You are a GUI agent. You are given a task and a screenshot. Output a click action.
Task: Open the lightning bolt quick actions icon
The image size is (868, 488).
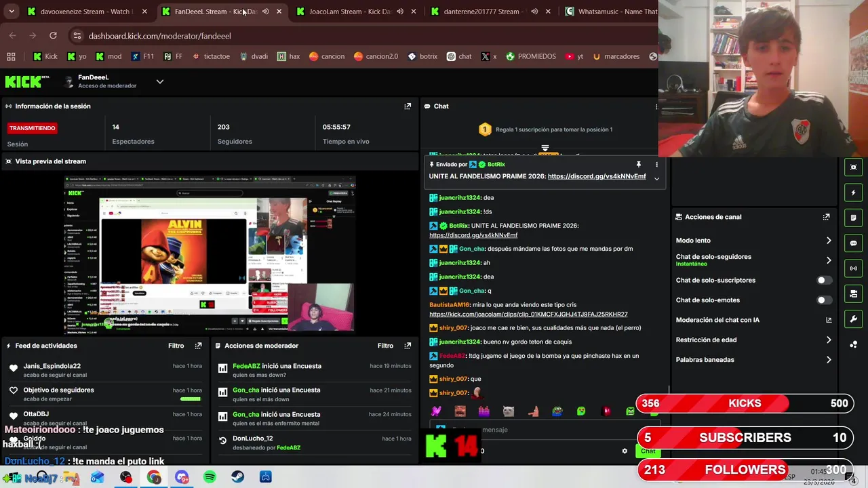[853, 192]
